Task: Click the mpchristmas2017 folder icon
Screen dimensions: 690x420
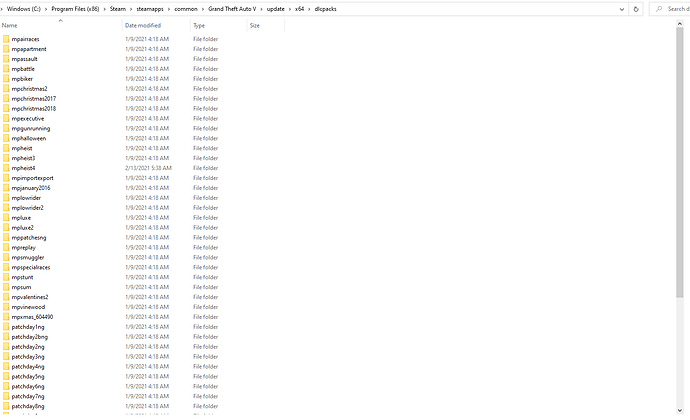Action: [6, 98]
